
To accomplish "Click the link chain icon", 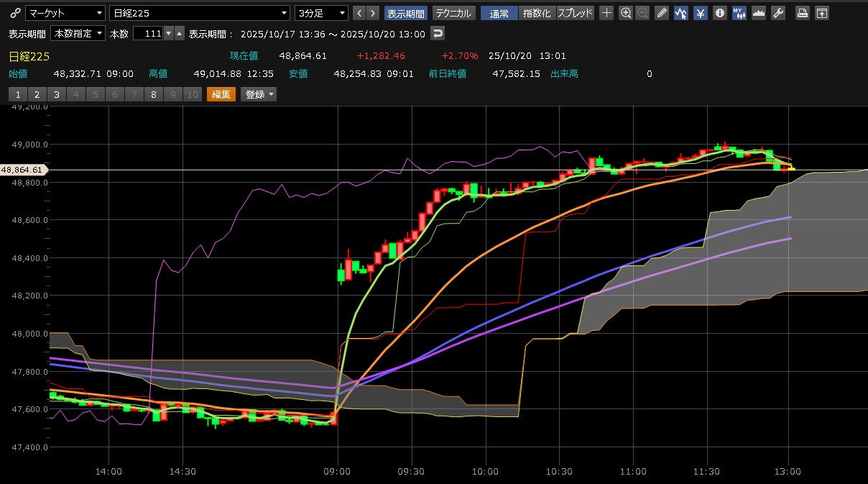I will pyautogui.click(x=15, y=13).
